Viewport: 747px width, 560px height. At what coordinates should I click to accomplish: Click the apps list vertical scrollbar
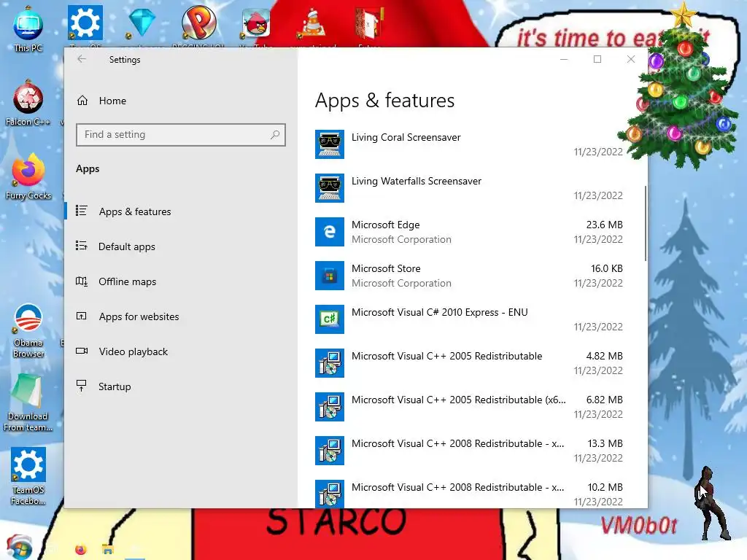click(x=646, y=223)
